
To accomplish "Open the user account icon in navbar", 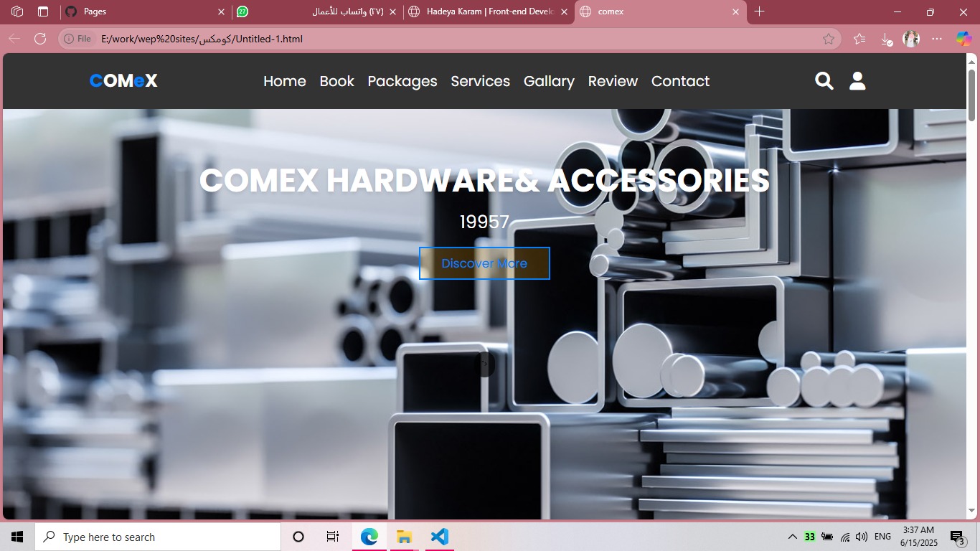I will [857, 81].
